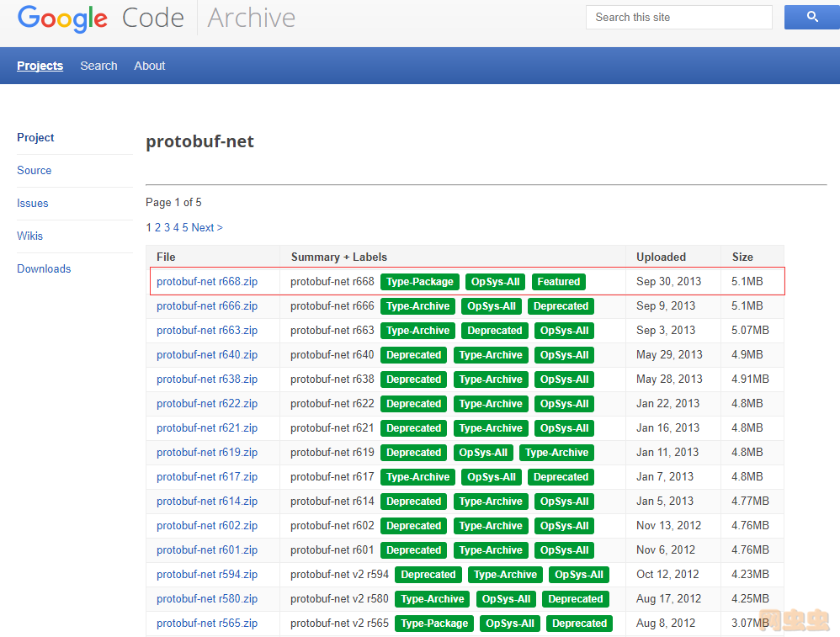This screenshot has width=840, height=637.
Task: Download protobuf-net r594.zip
Action: point(207,575)
